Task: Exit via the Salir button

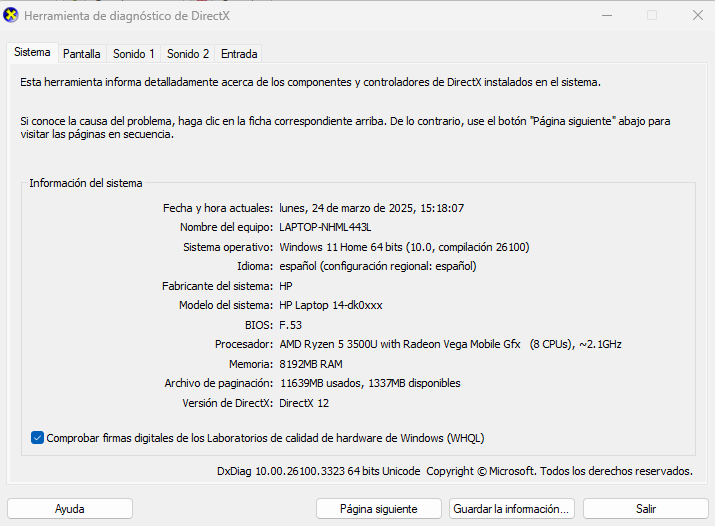Action: pyautogui.click(x=646, y=509)
